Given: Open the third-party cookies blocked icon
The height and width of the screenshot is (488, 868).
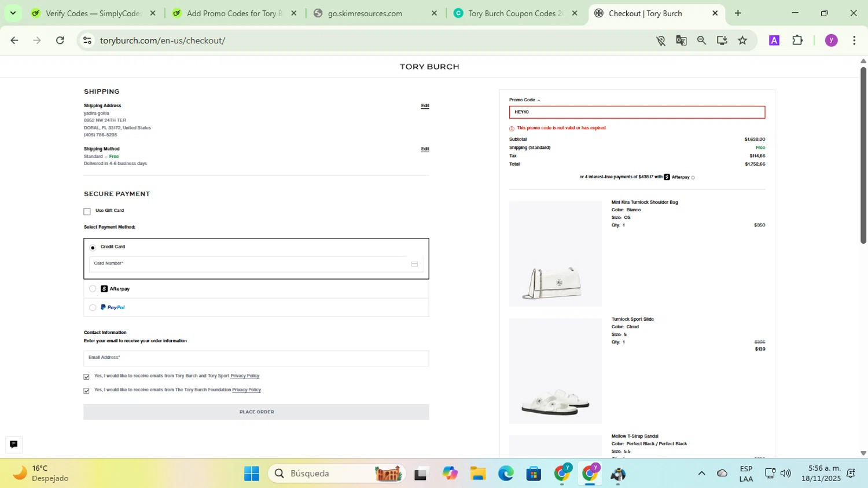Looking at the screenshot, I should point(661,40).
